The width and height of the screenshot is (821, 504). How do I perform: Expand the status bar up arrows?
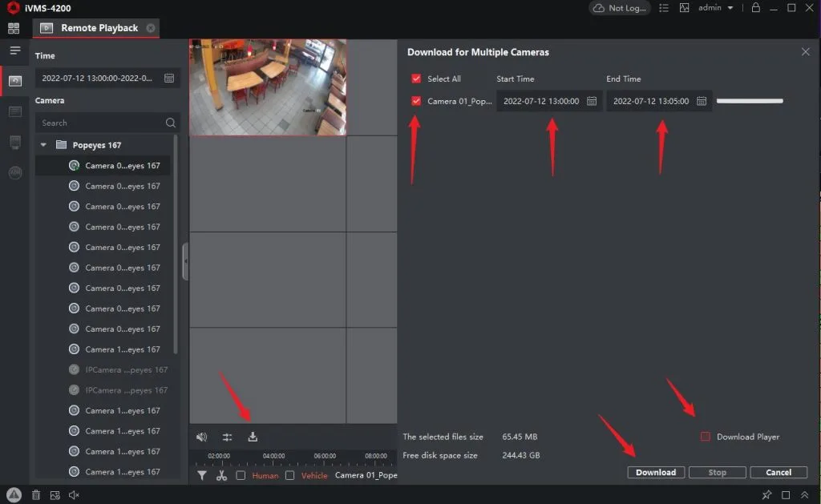click(805, 494)
